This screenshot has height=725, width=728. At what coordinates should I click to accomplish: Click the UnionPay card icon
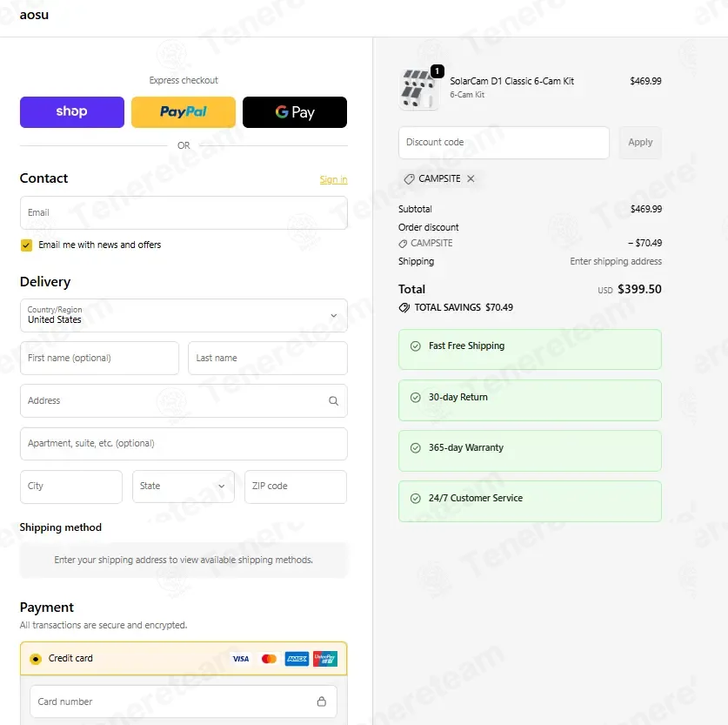(x=325, y=659)
